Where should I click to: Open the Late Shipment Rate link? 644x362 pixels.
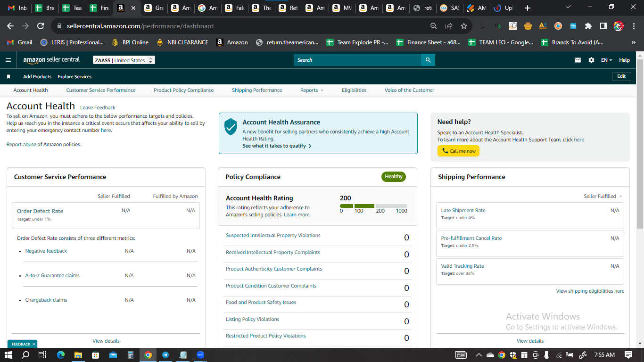coord(463,211)
